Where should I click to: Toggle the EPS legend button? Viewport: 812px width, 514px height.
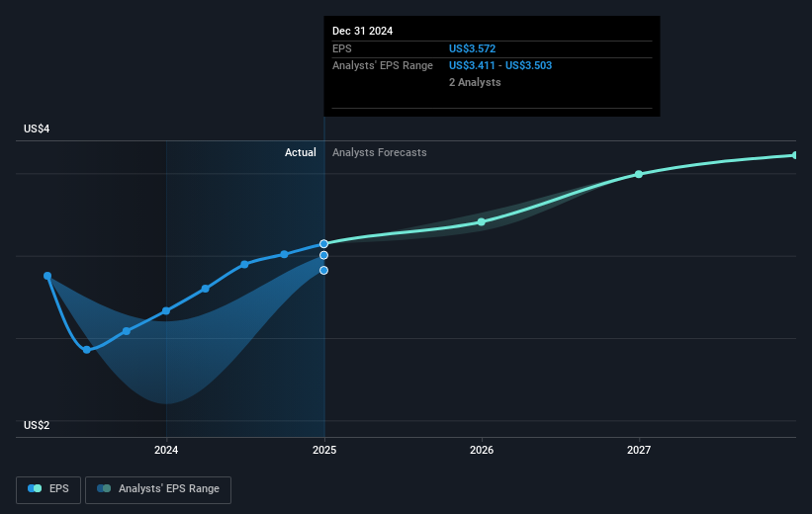(48, 489)
